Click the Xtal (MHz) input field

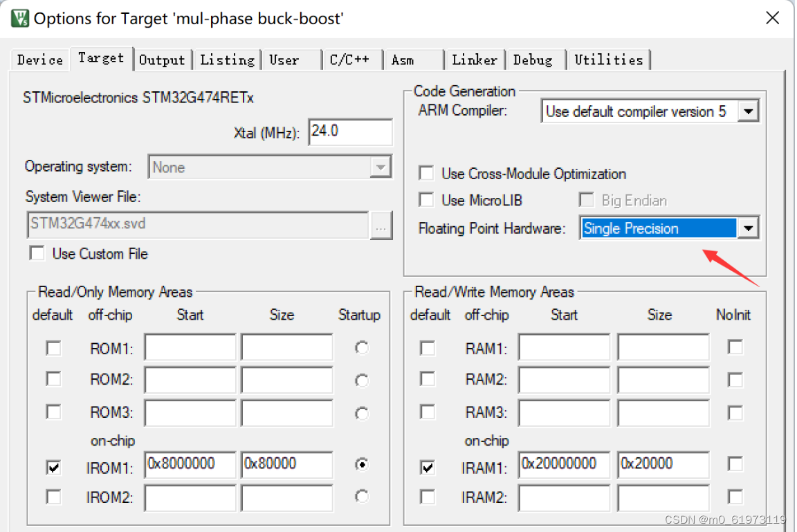(x=350, y=132)
